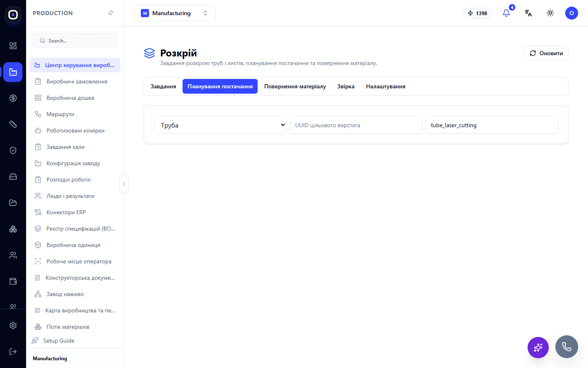Click the phone call floating button

pos(567,347)
